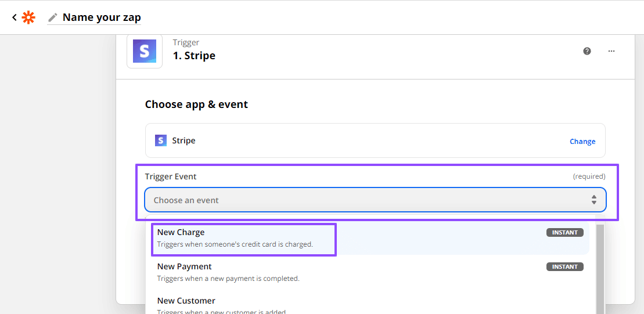Click 'Name your zap' title field
Image resolution: width=644 pixels, height=314 pixels.
[x=102, y=17]
